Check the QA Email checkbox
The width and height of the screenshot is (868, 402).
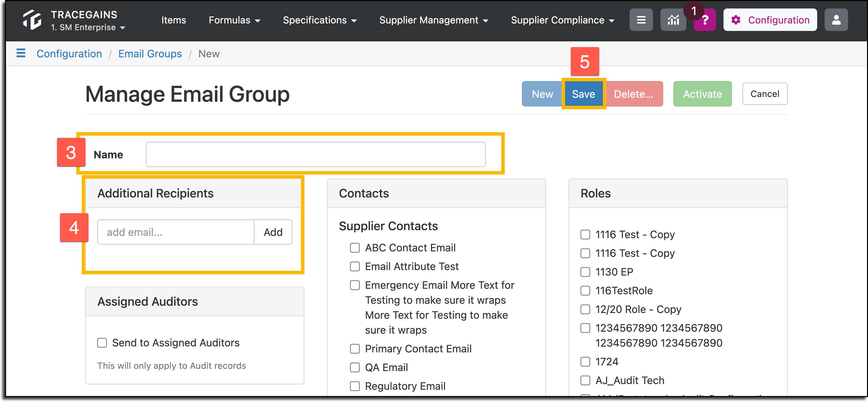click(x=355, y=367)
